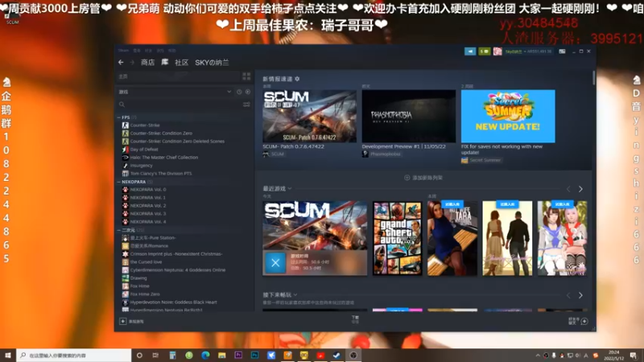This screenshot has width=644, height=362.
Task: Click the Steam forward arrow
Action: point(132,63)
